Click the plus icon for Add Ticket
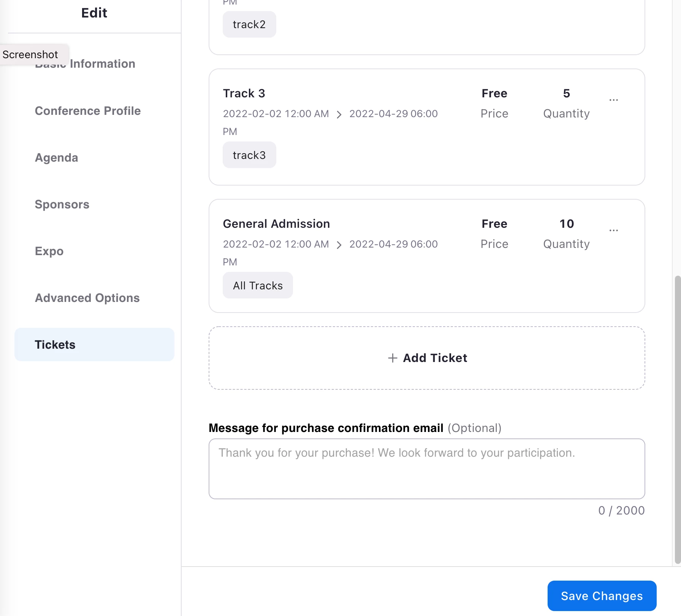 [x=393, y=358]
